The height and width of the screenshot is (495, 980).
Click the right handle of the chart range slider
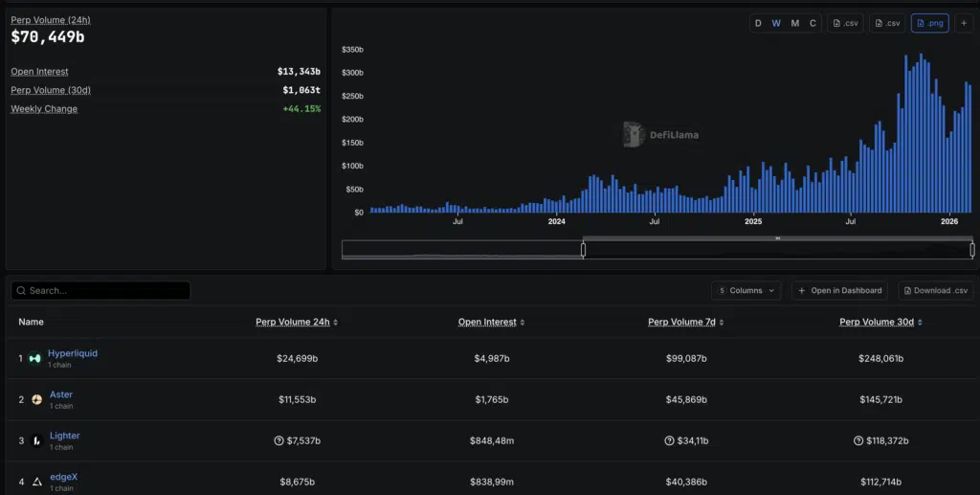972,250
